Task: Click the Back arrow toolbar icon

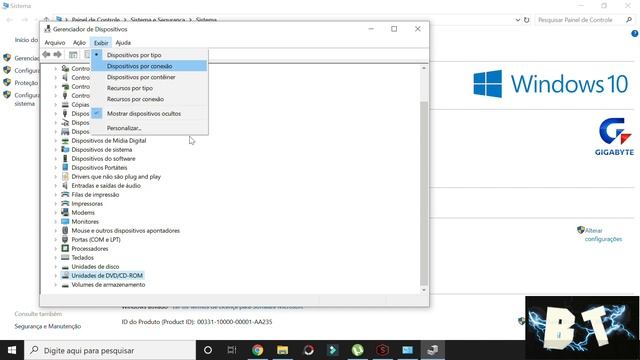Action: coord(46,55)
